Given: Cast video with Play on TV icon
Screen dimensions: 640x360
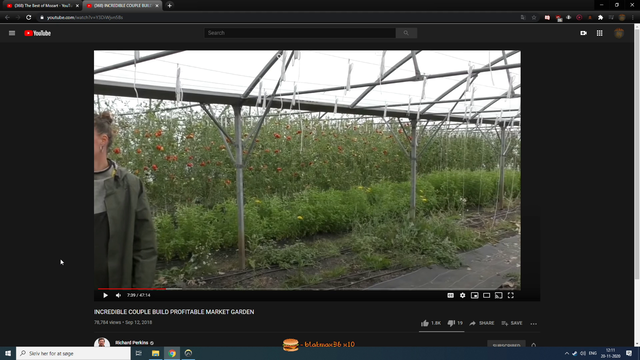Looking at the screenshot, I should 498,295.
